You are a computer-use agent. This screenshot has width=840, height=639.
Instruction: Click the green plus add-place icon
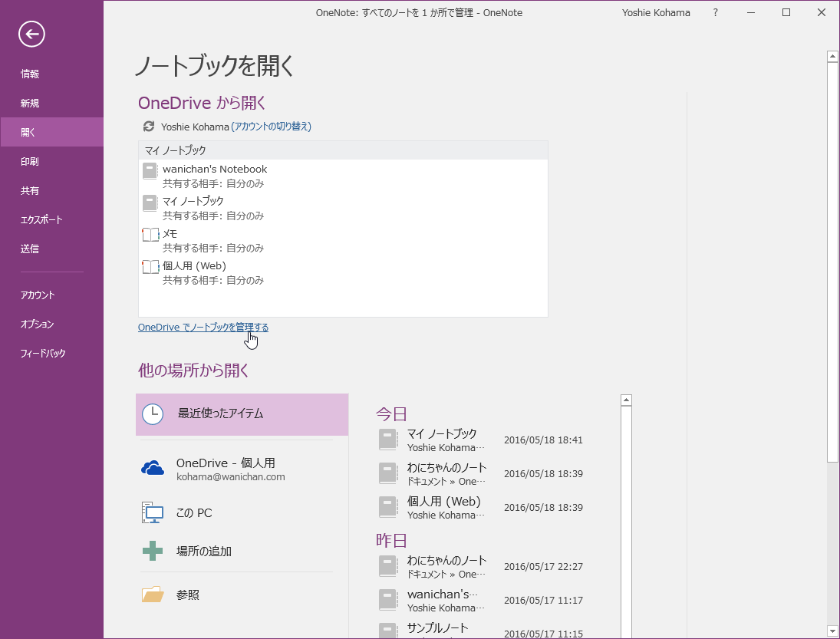153,551
